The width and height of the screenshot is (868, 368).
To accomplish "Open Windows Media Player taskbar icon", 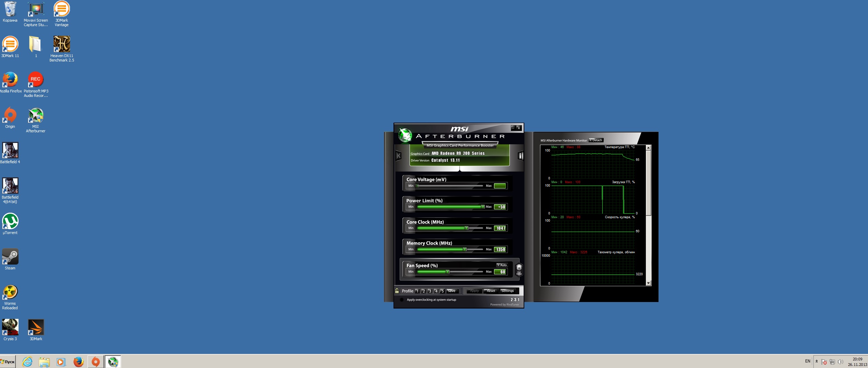I will tap(61, 361).
